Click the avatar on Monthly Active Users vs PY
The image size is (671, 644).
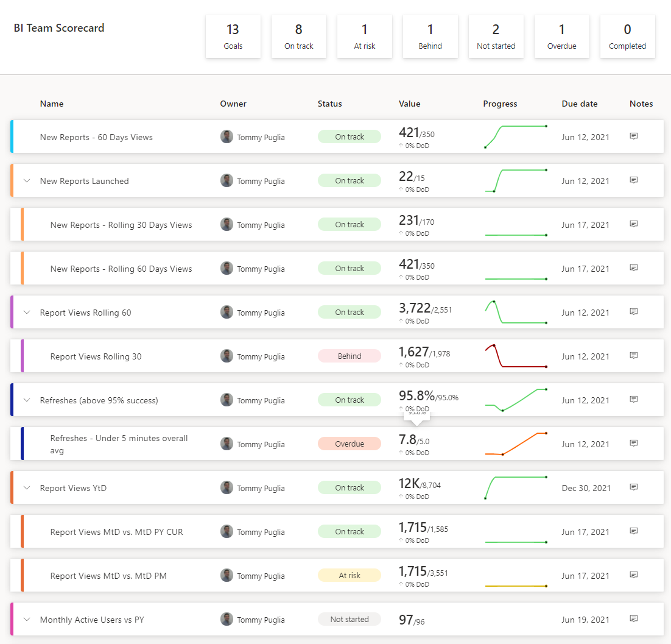tap(227, 620)
